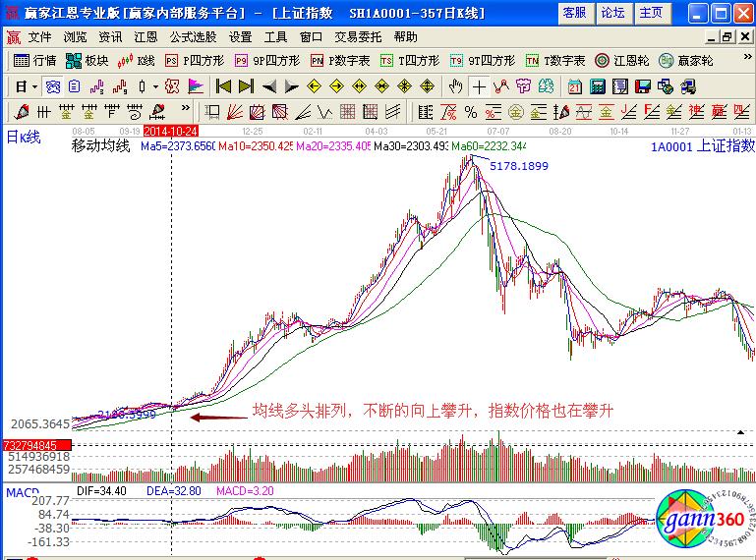Toggle the percent (%) coordinate mode

(x=471, y=112)
